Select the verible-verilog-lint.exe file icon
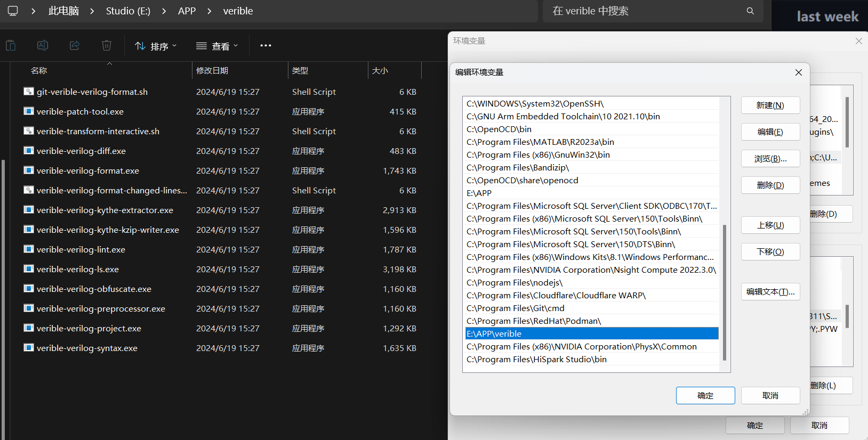The width and height of the screenshot is (868, 440). click(x=29, y=249)
